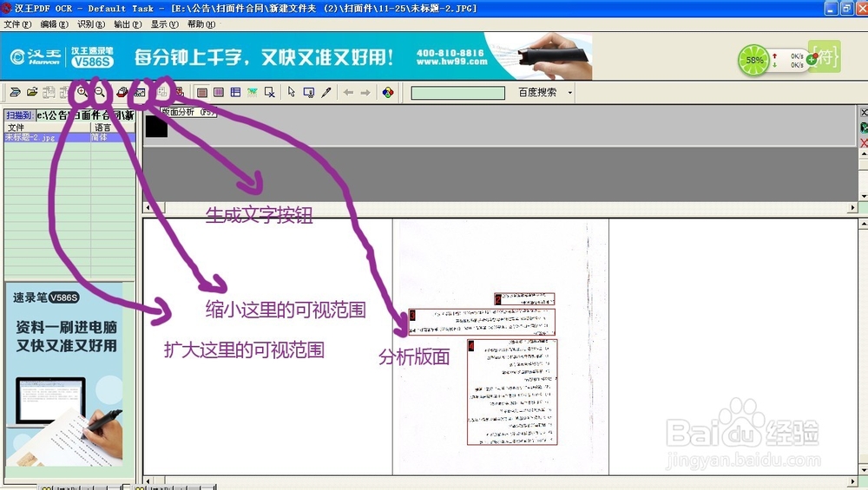This screenshot has width=868, height=490.
Task: Select the image region tool icon
Action: 253,92
